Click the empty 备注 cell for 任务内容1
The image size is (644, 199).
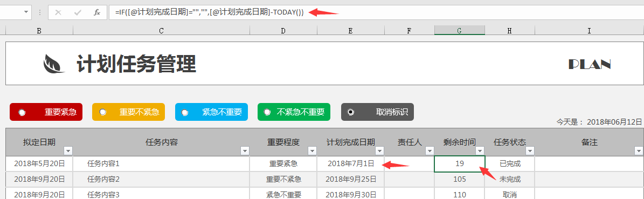click(589, 163)
